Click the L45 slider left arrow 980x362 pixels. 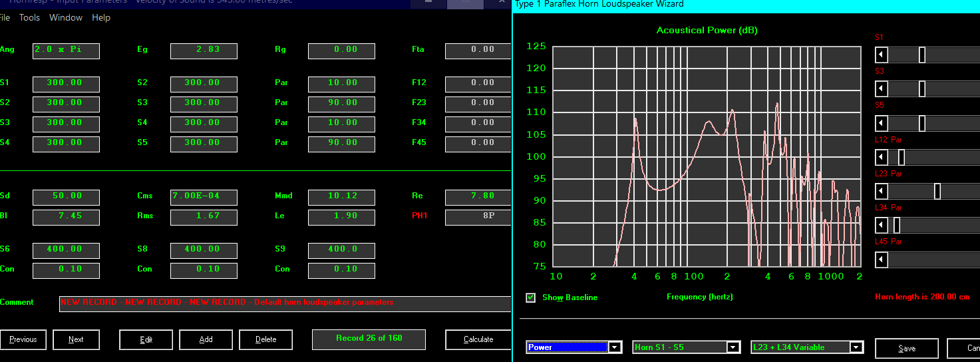coord(882,260)
